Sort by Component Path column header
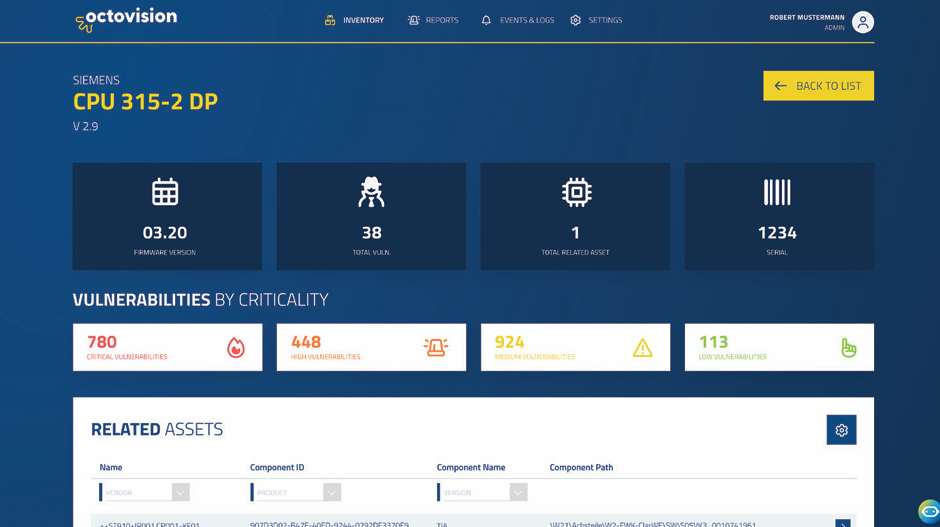This screenshot has width=940, height=527. pyautogui.click(x=581, y=468)
